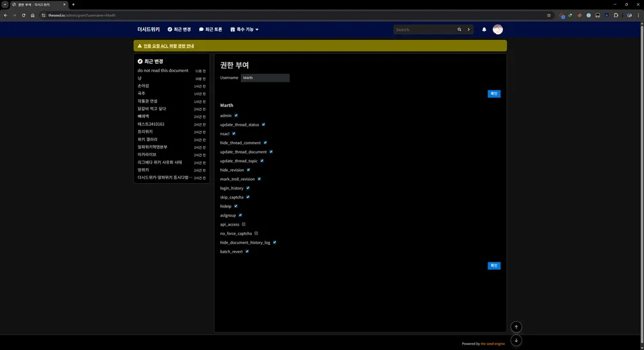This screenshot has width=644, height=350.
Task: Open the Chrome extensions puzzle icon
Action: click(616, 15)
